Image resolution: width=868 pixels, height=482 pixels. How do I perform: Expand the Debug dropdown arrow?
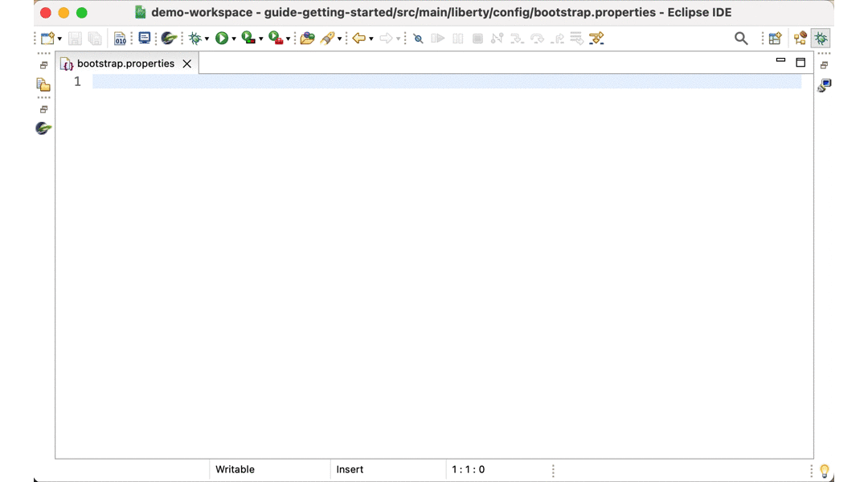[207, 39]
